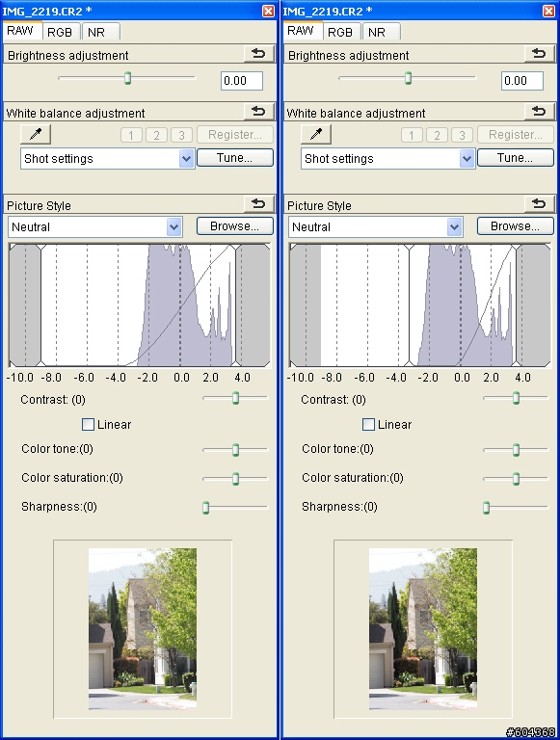Image resolution: width=560 pixels, height=740 pixels.
Task: Reset White balance adjustment in left panel
Action: click(x=258, y=112)
